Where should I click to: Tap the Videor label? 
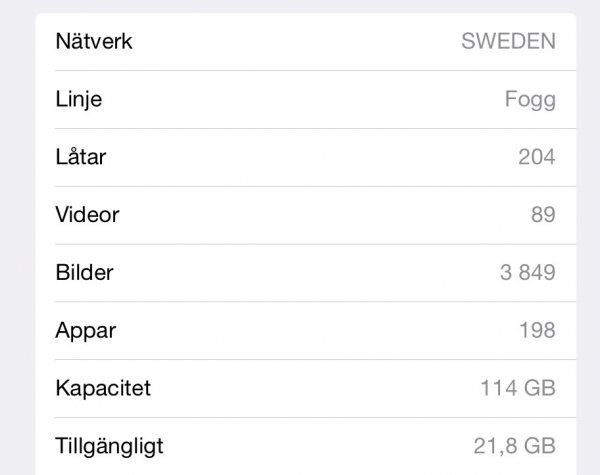coord(87,214)
